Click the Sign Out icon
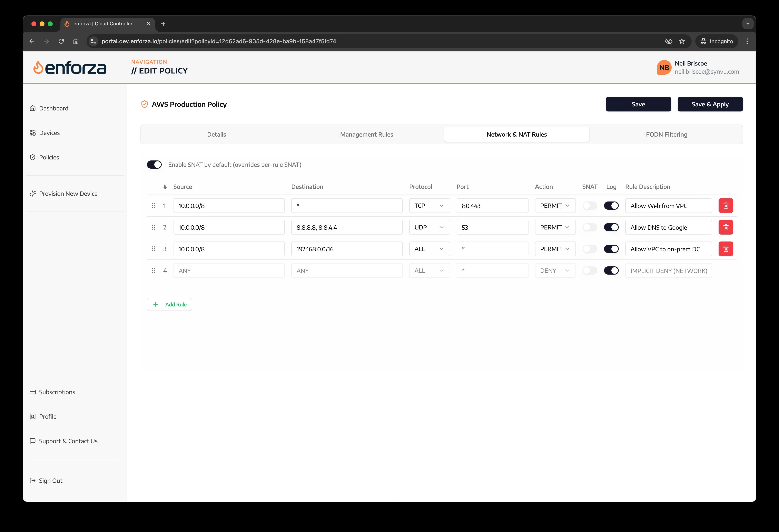 click(x=33, y=480)
